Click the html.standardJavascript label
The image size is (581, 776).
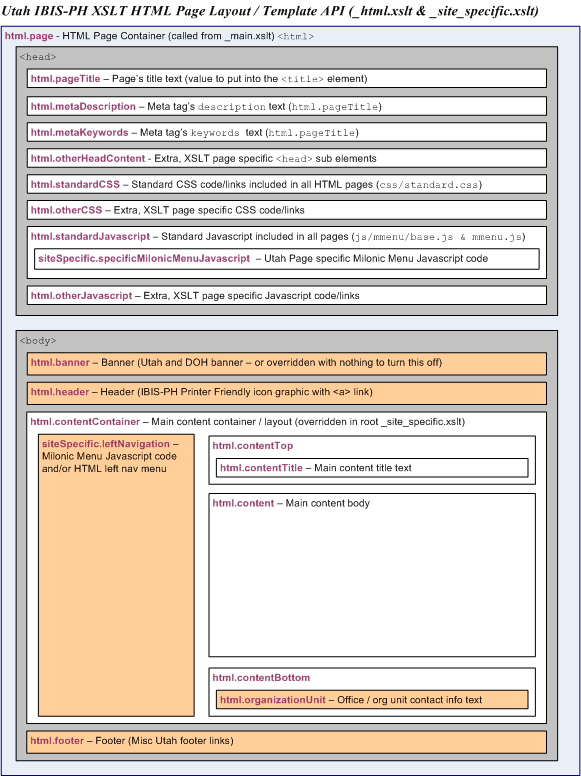pos(90,236)
